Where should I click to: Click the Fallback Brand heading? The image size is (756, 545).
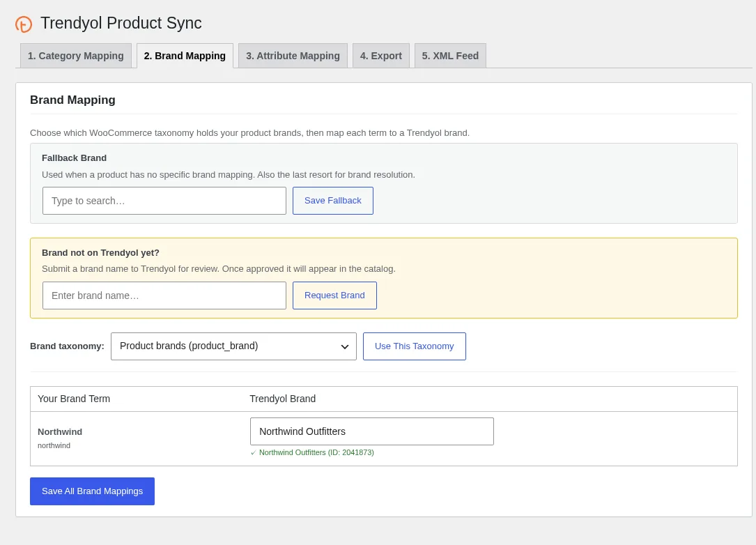click(75, 158)
